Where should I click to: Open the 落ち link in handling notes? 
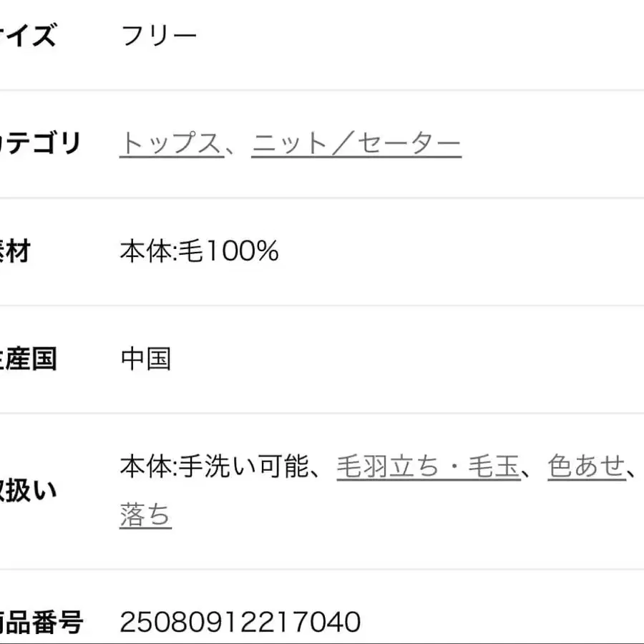point(145,515)
